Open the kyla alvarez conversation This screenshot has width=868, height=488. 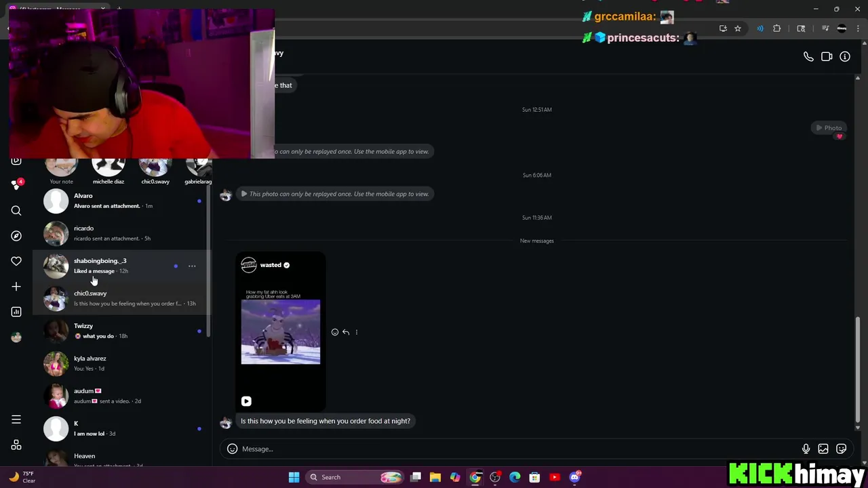coord(122,363)
